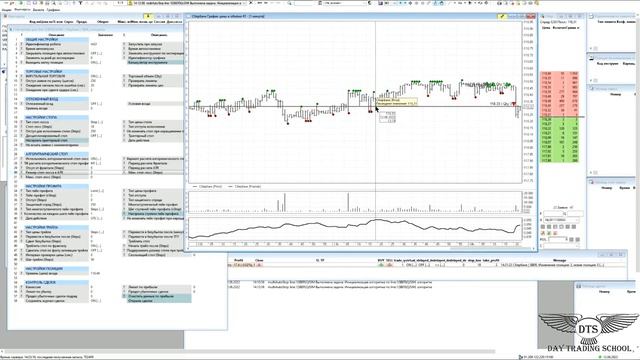
Task: Open Limit value list for Тип тейк профита
Action: click(x=96, y=191)
